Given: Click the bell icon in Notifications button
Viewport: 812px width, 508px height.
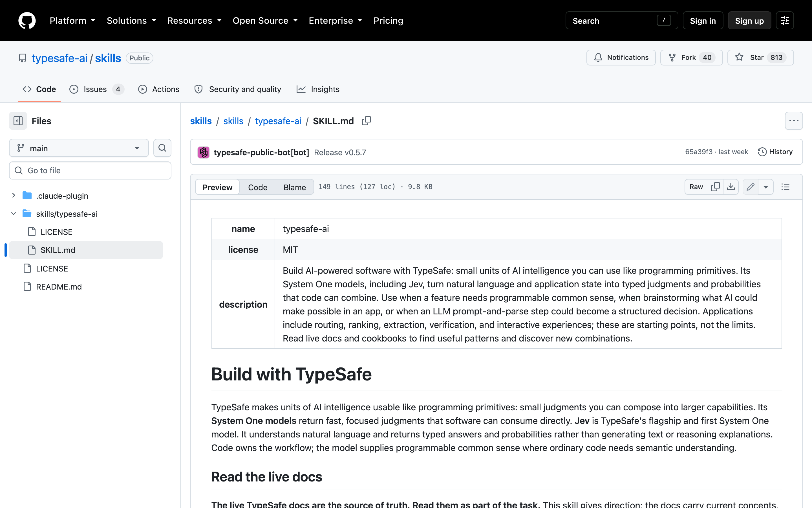Looking at the screenshot, I should tap(598, 58).
